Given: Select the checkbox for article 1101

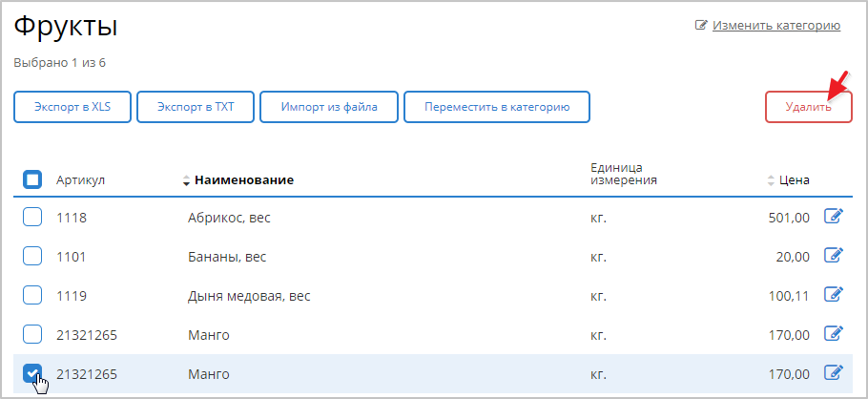Looking at the screenshot, I should [32, 256].
